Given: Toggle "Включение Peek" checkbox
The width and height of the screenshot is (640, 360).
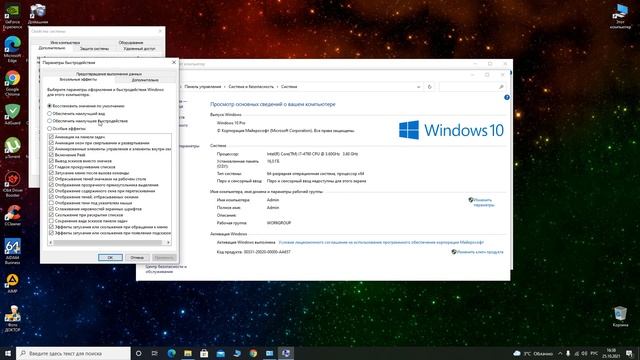Looking at the screenshot, I should tap(51, 155).
